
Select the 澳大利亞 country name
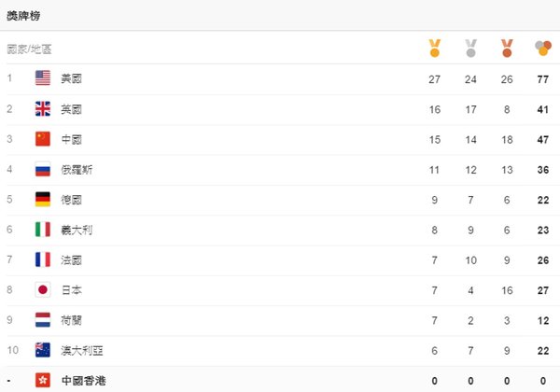[82, 351]
